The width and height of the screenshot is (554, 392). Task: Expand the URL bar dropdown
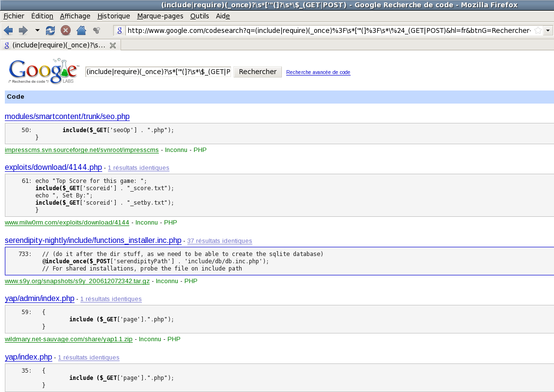pos(548,30)
